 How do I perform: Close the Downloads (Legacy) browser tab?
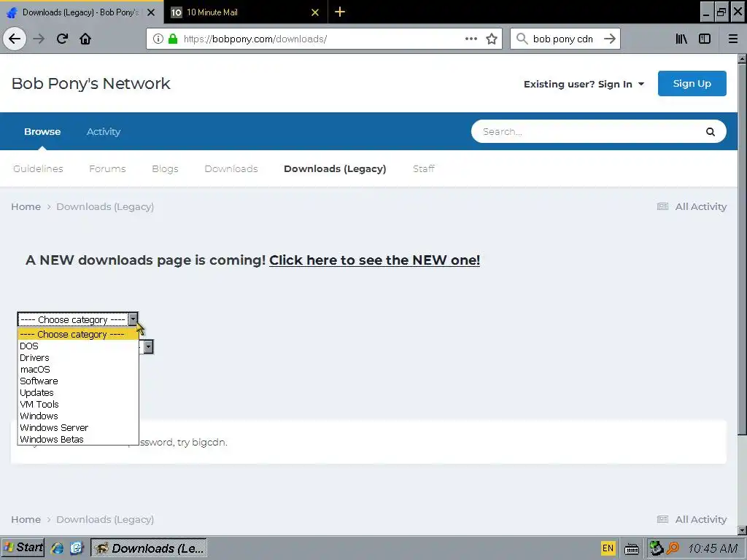pyautogui.click(x=151, y=12)
